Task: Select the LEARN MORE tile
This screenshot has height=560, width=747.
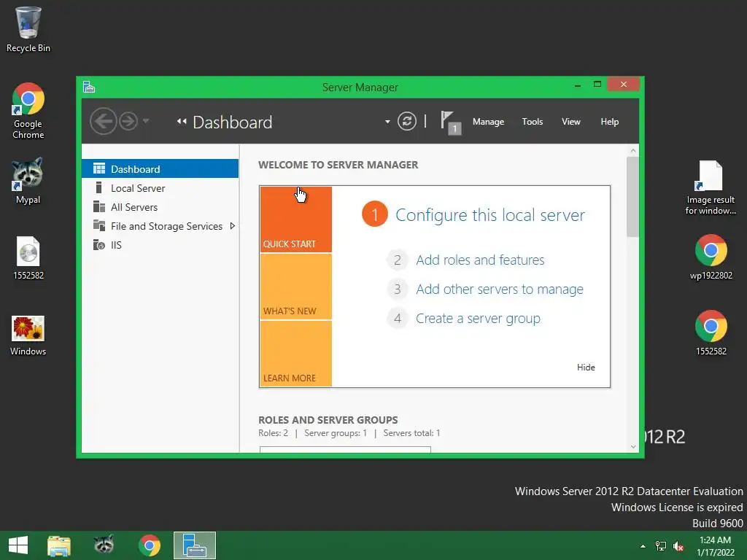Action: [296, 354]
